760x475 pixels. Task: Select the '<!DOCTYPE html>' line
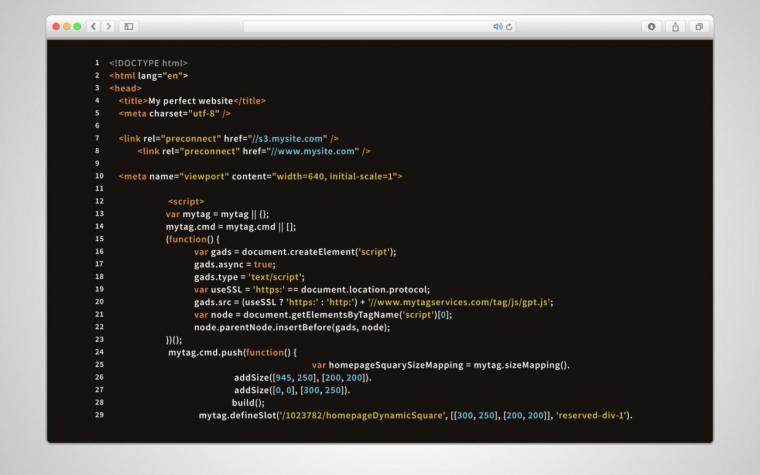(x=148, y=63)
